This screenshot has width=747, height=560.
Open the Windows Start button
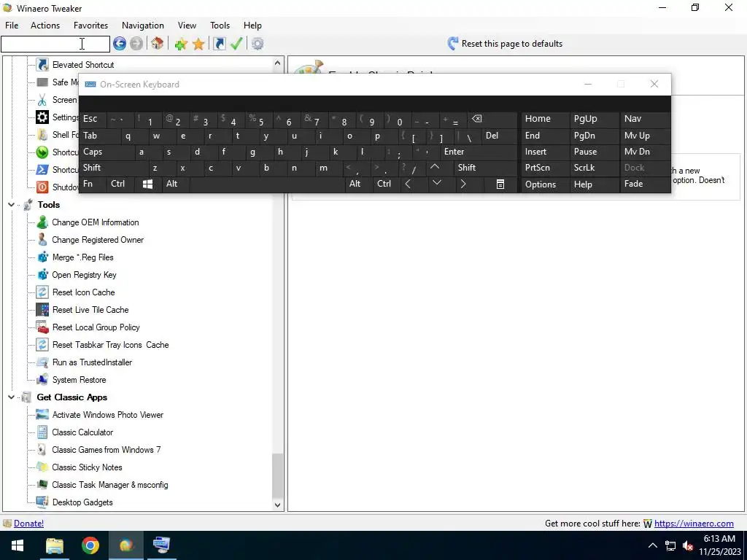pos(18,545)
